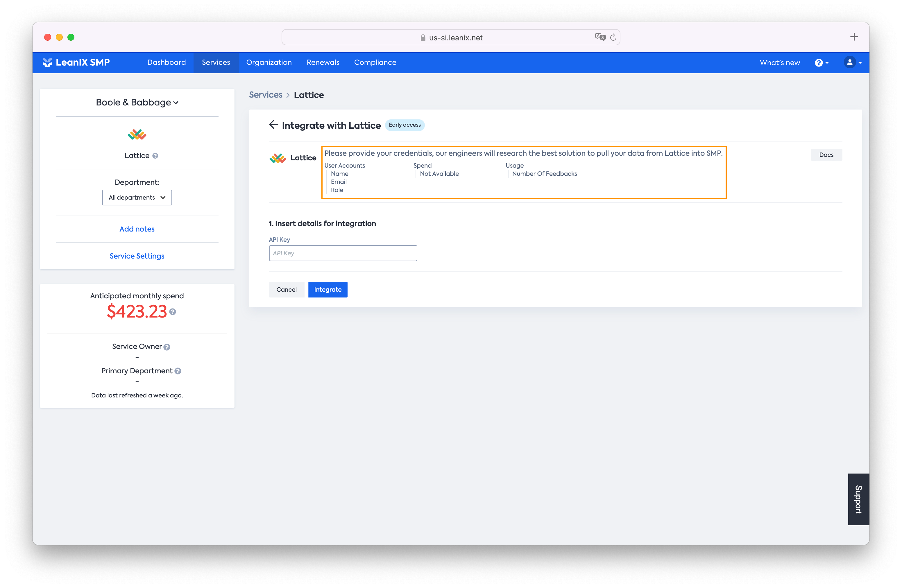Click the Lattice logo in the sidebar
902x588 pixels.
pos(137,135)
